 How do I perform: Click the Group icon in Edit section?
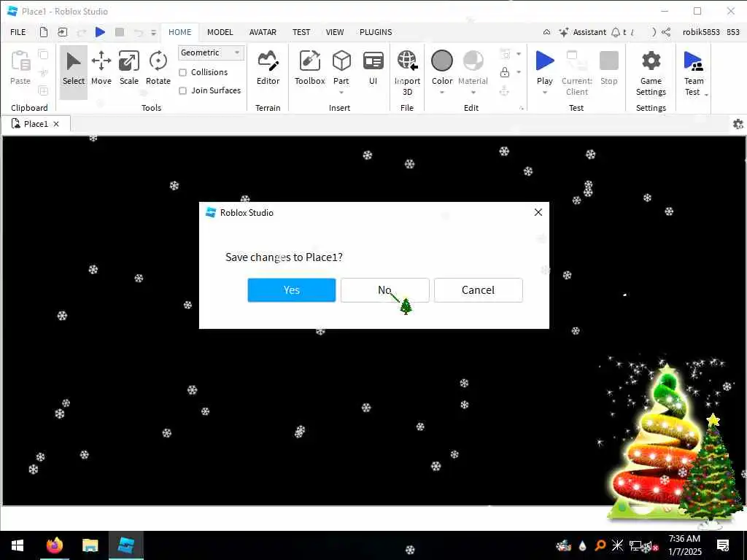(505, 54)
